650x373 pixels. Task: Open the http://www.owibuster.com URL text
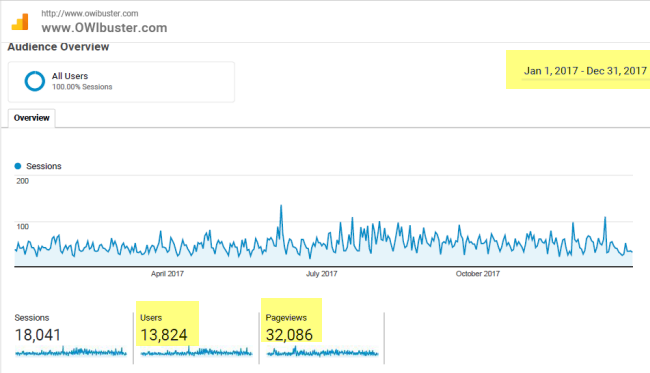tap(90, 13)
